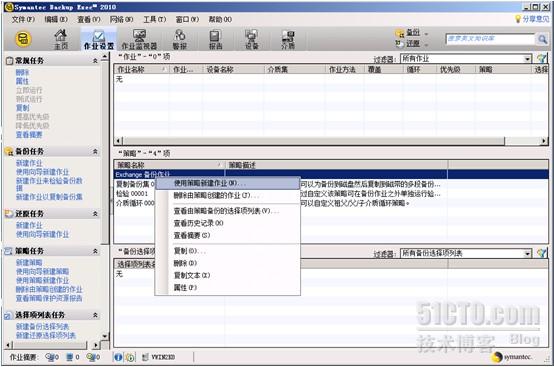Collapse the 策略任务 section chevron

95,251
